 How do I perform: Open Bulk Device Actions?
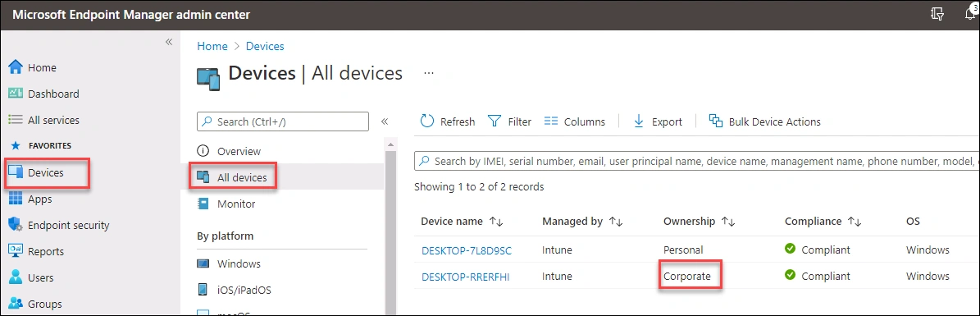pyautogui.click(x=764, y=122)
